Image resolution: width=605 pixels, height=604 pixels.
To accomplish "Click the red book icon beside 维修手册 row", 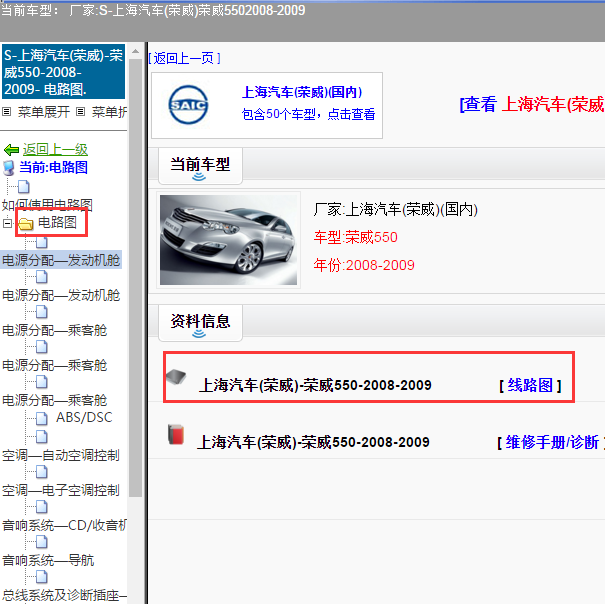I will pyautogui.click(x=176, y=434).
